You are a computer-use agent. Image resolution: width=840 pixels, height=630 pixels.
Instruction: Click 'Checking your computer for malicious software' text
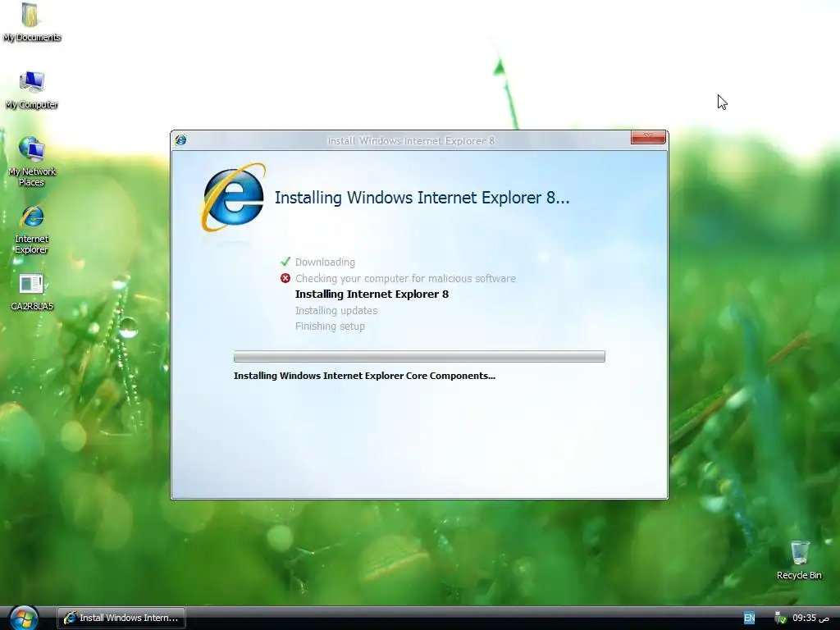point(405,279)
